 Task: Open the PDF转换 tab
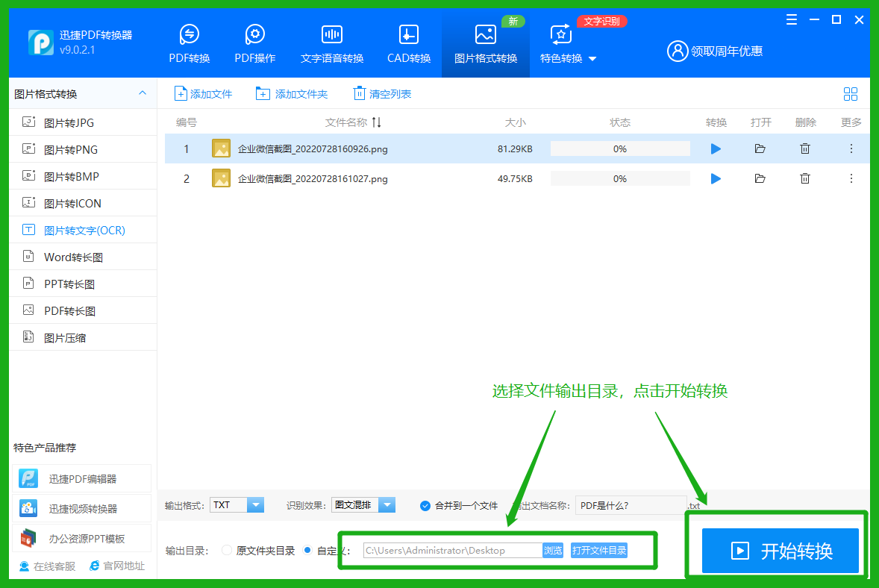(x=190, y=44)
